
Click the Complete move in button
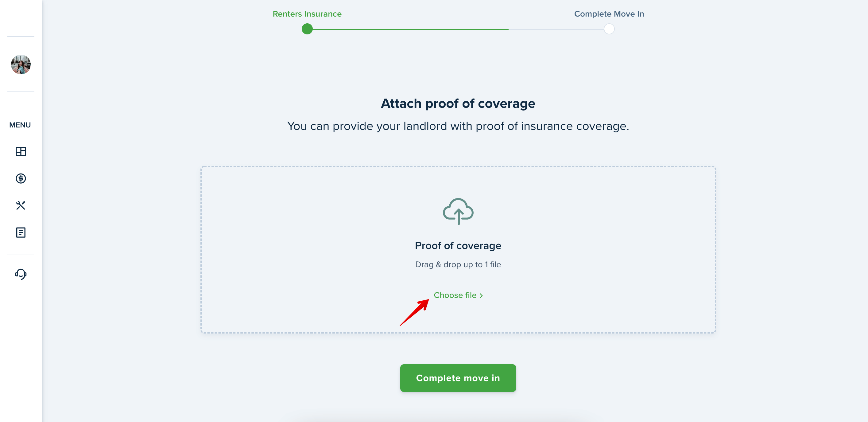(458, 378)
